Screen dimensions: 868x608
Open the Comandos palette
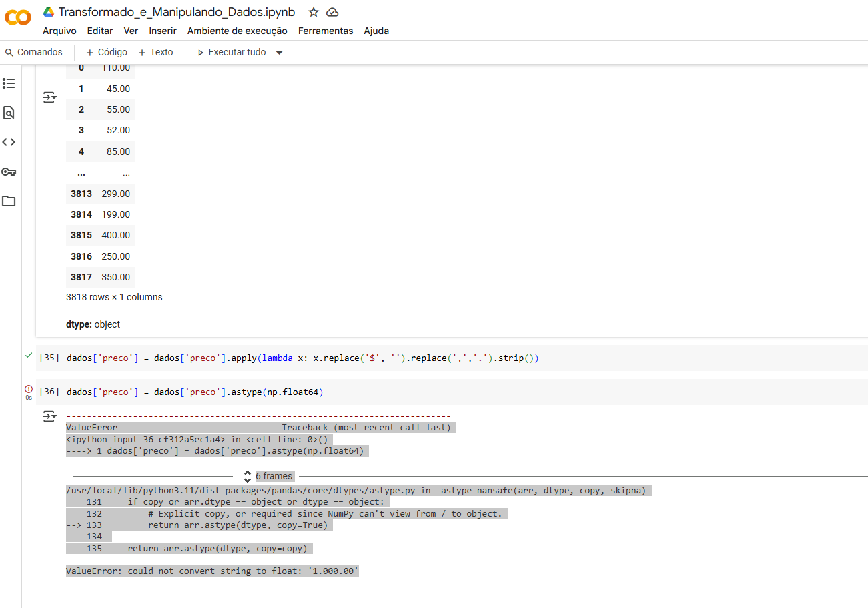pos(34,53)
